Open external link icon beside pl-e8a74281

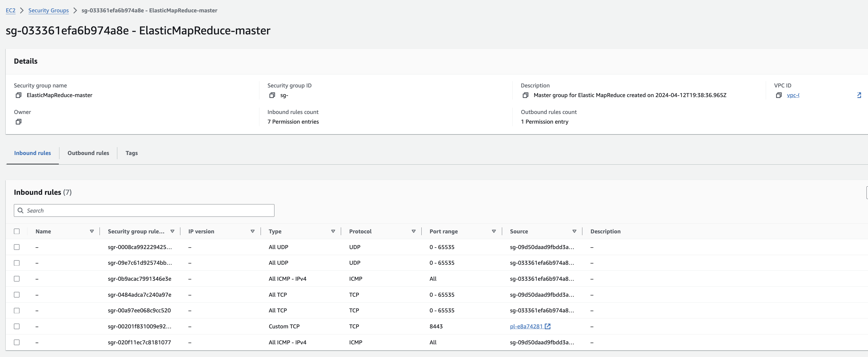pos(548,326)
